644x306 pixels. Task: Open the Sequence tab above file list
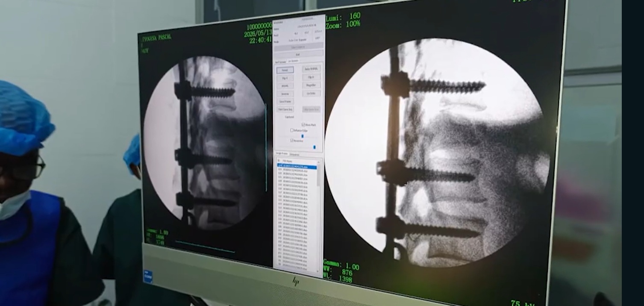pos(294,154)
